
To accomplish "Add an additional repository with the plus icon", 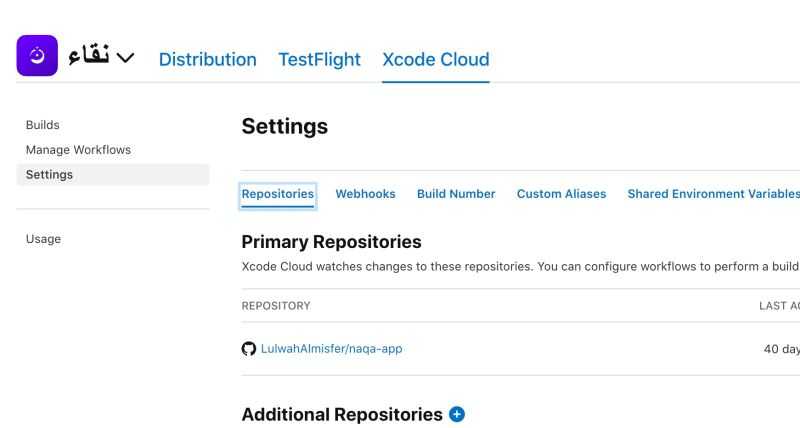I will tap(457, 414).
